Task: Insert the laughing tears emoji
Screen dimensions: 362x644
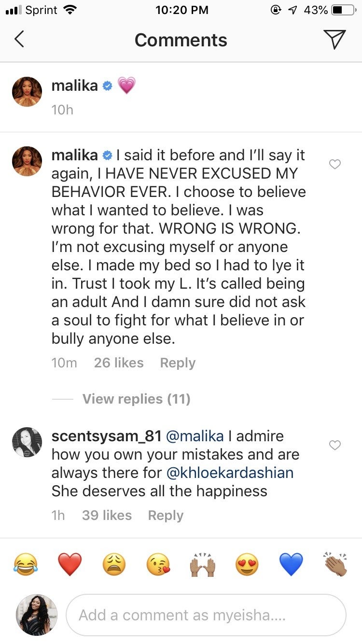Action: point(27,565)
